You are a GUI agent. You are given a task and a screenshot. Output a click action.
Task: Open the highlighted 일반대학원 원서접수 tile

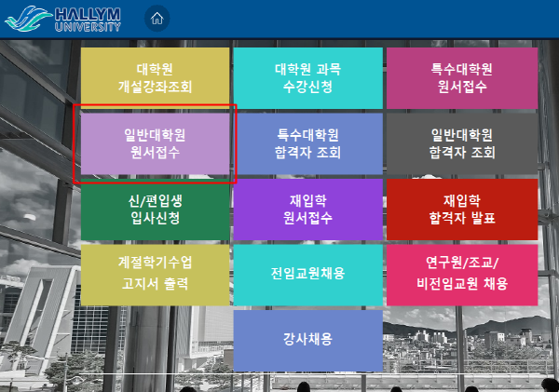[155, 143]
